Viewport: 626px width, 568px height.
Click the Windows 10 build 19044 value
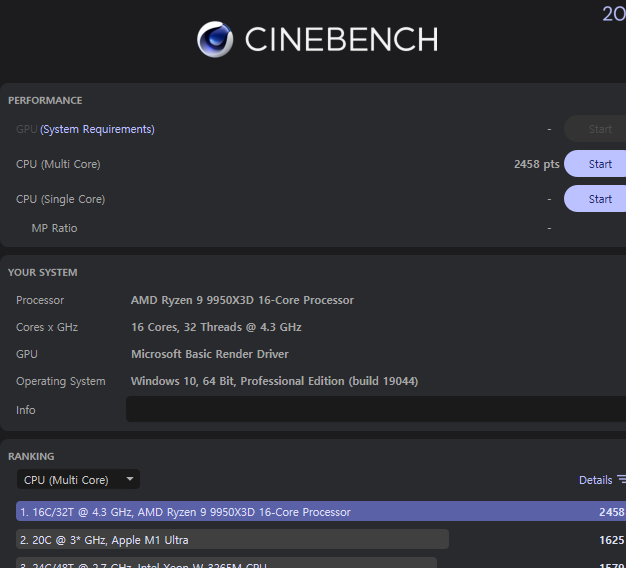(274, 381)
